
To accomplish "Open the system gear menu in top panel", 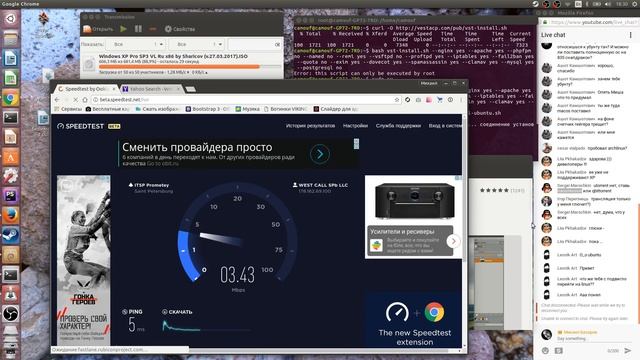I will [x=635, y=4].
